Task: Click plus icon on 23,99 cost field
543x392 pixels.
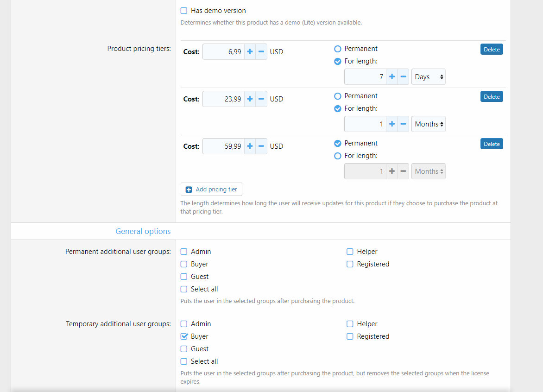Action: coord(250,99)
